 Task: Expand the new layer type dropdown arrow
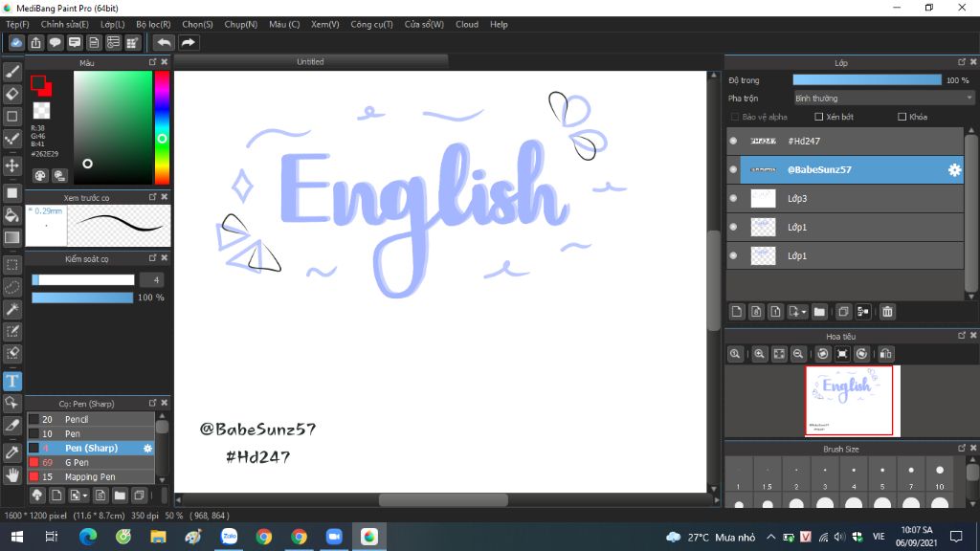(804, 312)
